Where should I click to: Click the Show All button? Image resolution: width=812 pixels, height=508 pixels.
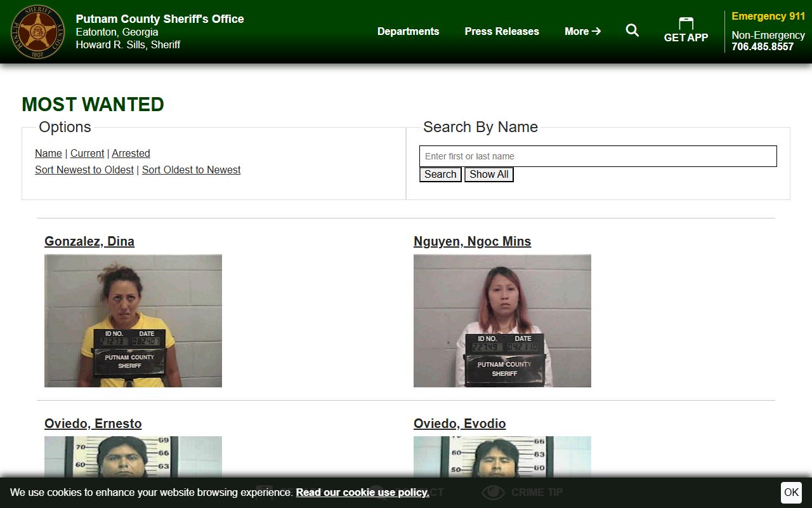488,175
